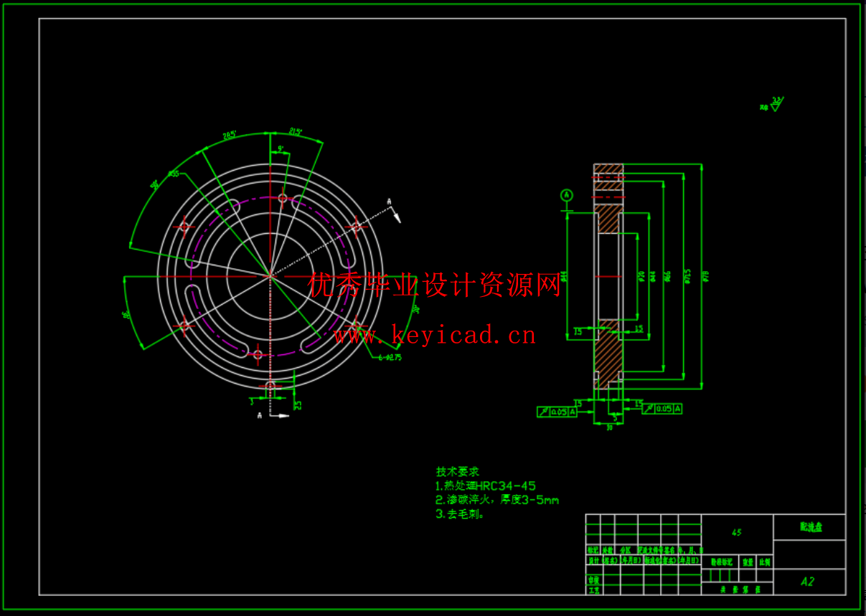The width and height of the screenshot is (866, 616).
Task: Click the top small hole on the magenta circle
Action: (283, 198)
